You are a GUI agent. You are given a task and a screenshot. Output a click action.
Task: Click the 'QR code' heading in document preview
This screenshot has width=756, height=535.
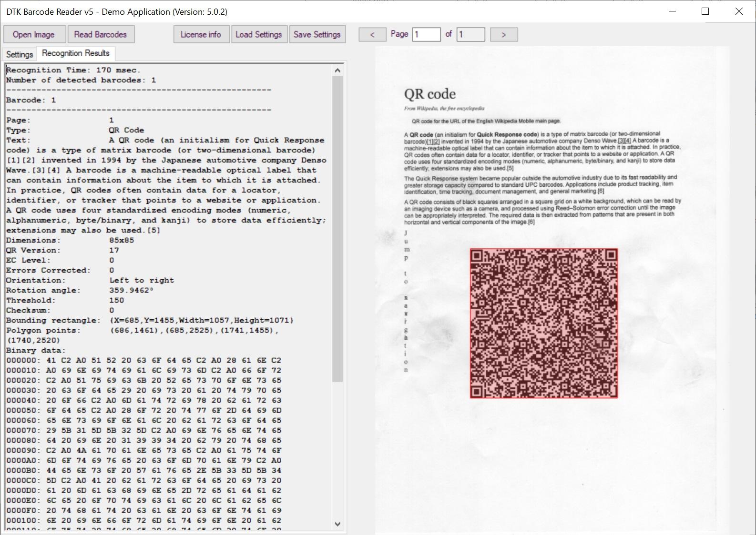[430, 94]
